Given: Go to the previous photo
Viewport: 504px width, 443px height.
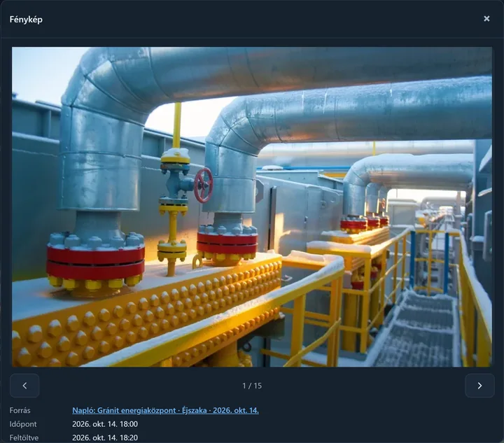Looking at the screenshot, I should 24,385.
